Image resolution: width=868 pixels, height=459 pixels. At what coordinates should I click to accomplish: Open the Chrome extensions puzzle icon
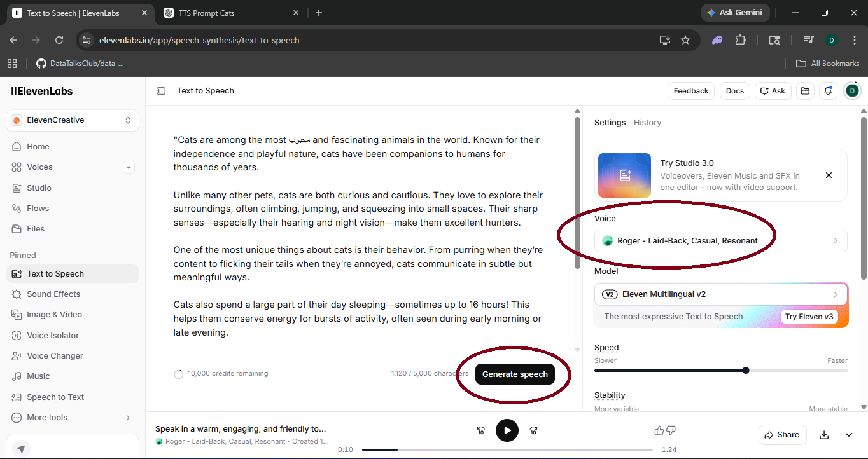(740, 40)
